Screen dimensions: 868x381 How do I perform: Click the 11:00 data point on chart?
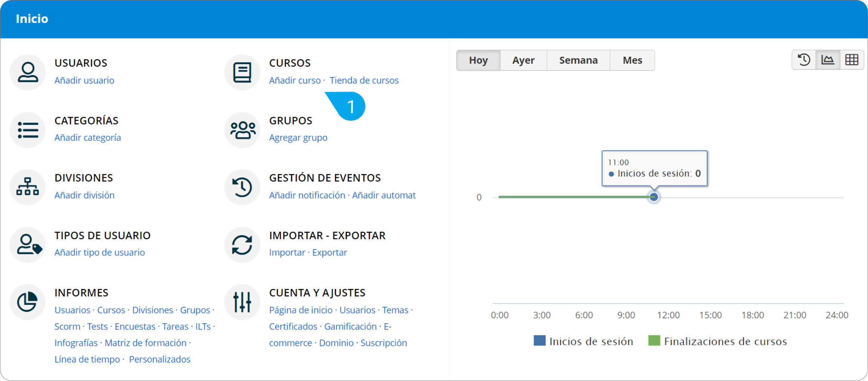tap(654, 197)
